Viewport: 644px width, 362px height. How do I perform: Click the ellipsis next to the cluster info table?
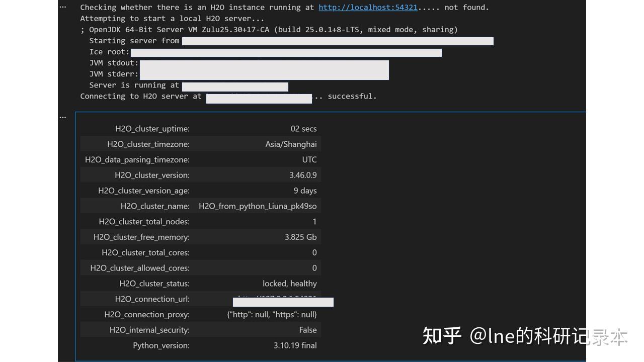[x=62, y=117]
